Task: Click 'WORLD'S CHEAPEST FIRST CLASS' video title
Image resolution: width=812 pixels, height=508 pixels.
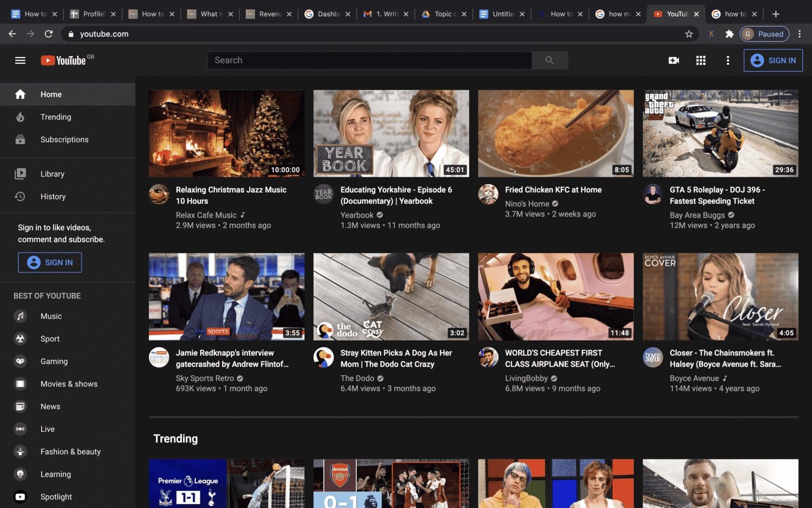Action: 560,359
